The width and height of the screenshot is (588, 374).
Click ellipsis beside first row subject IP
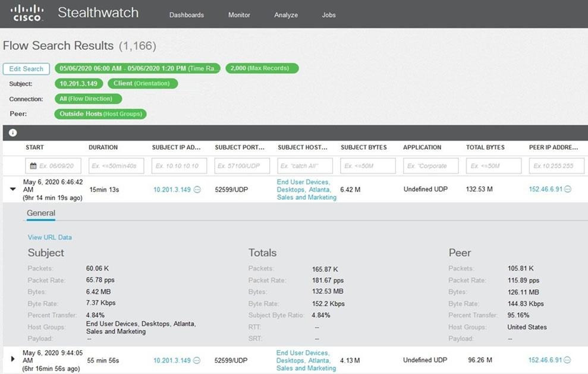[197, 190]
